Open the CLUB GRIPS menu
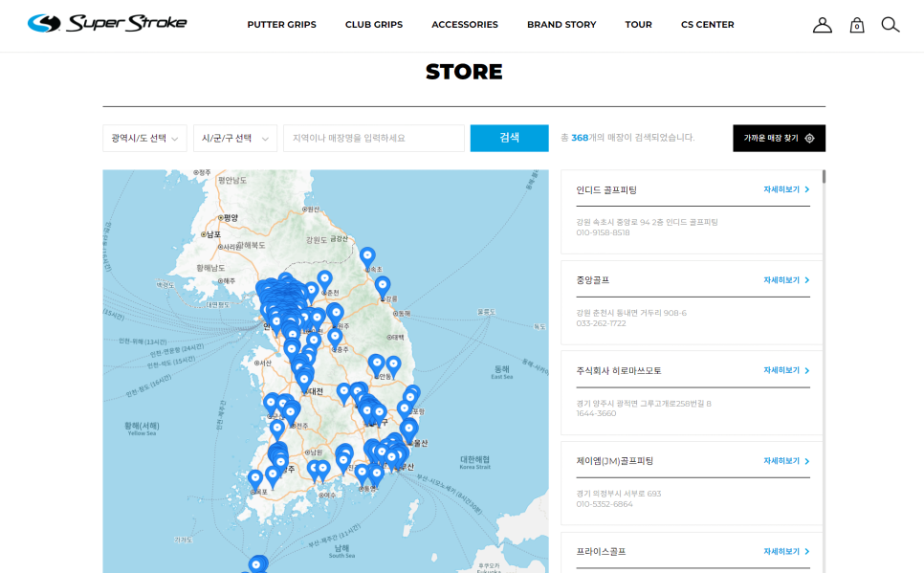 click(x=374, y=25)
